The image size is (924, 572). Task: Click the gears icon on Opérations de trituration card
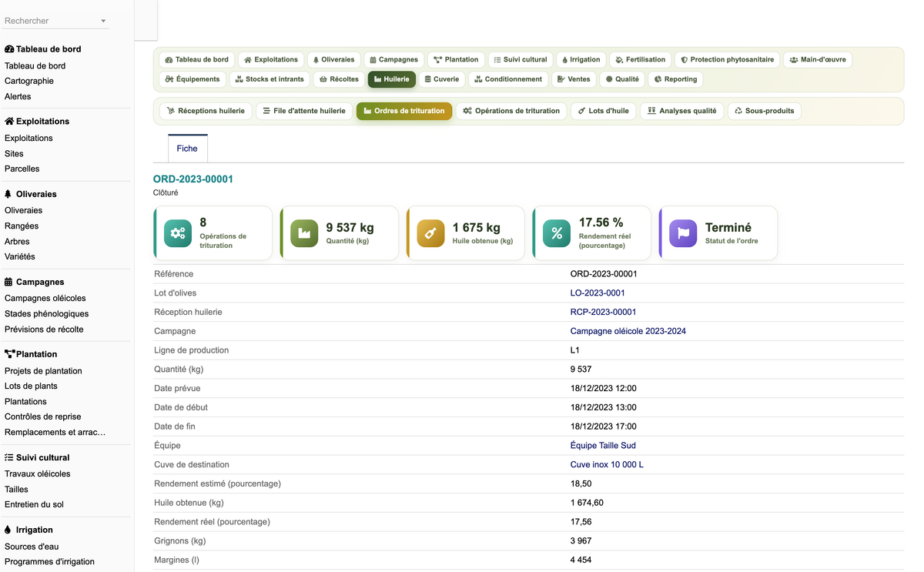coord(178,233)
